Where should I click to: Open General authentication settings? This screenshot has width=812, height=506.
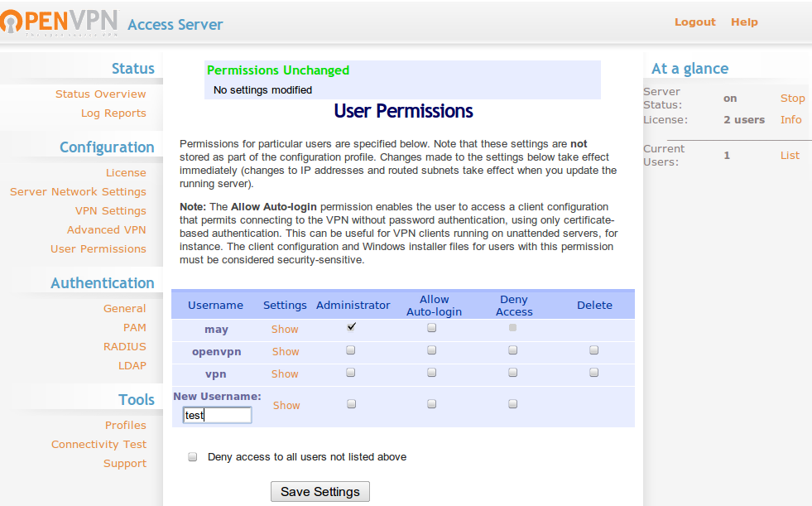tap(124, 309)
